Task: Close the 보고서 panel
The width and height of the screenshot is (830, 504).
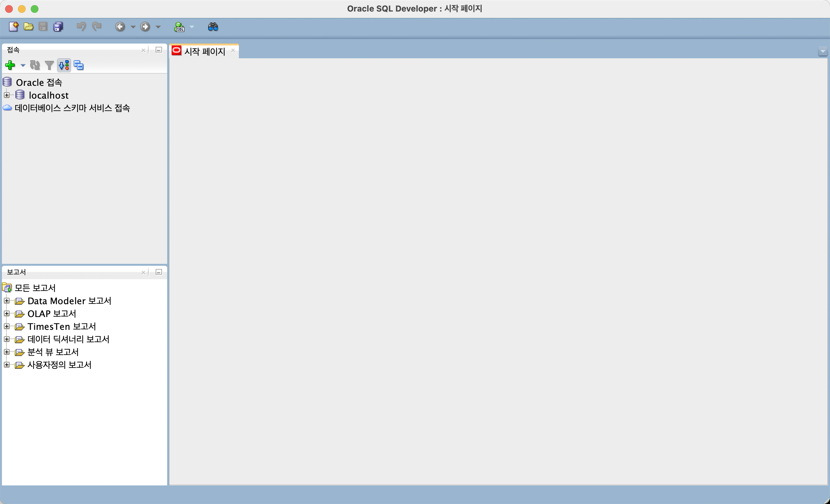Action: pyautogui.click(x=143, y=272)
